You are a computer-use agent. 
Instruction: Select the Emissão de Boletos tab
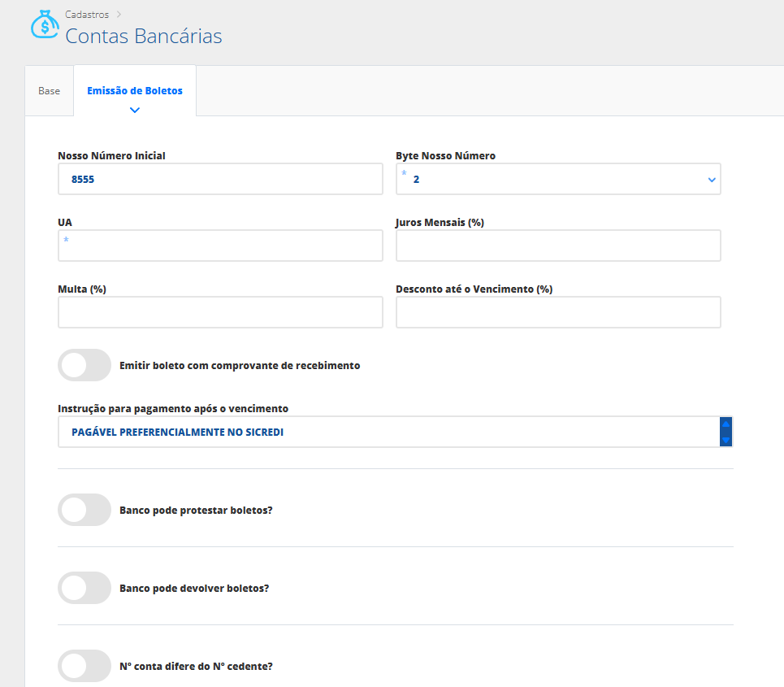[135, 91]
